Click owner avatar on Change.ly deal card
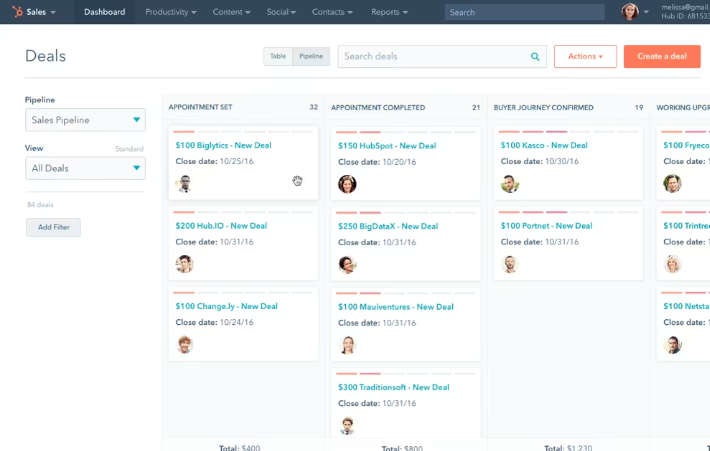 (x=184, y=345)
